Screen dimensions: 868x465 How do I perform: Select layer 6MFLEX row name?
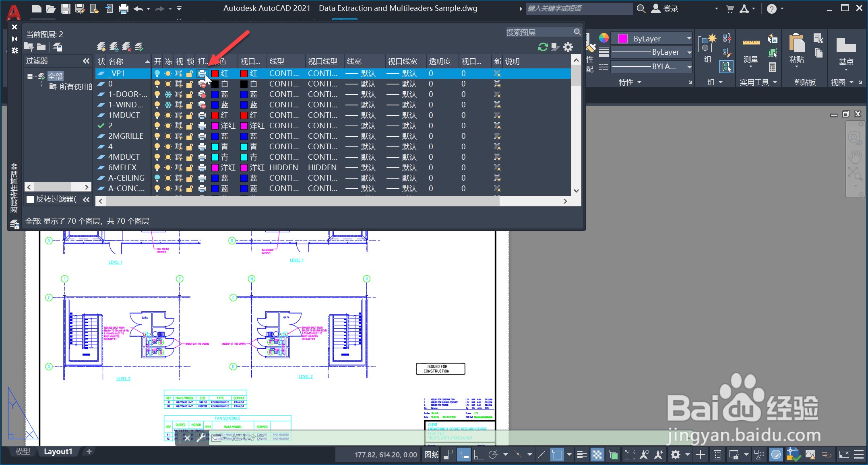[122, 167]
